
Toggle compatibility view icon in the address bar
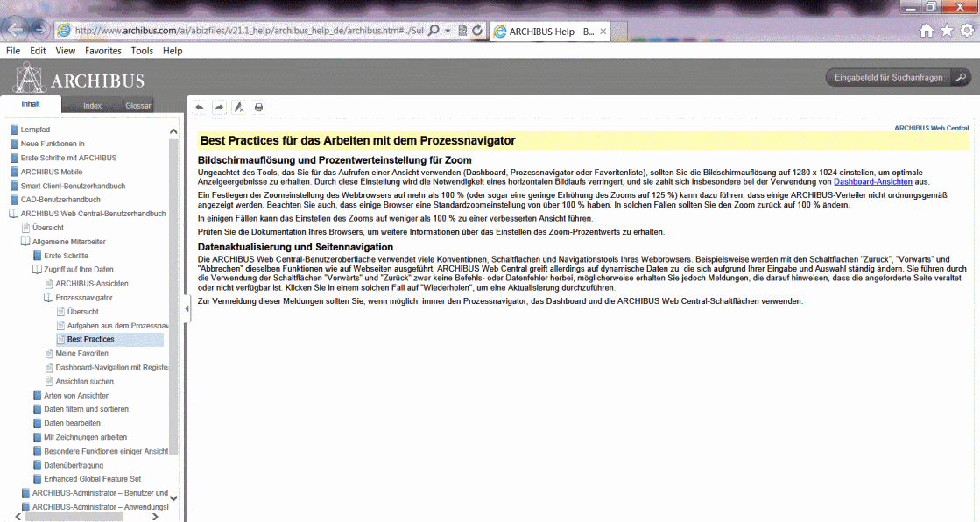462,30
